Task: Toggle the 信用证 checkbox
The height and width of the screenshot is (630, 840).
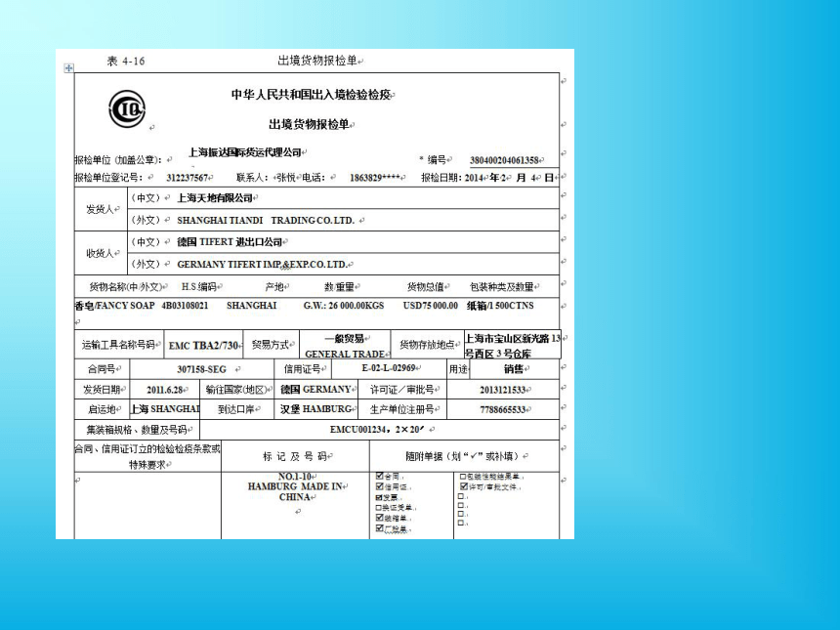Action: [379, 486]
